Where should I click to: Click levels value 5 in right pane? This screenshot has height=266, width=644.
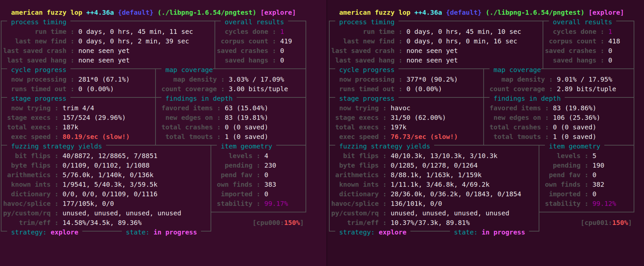pyautogui.click(x=594, y=156)
